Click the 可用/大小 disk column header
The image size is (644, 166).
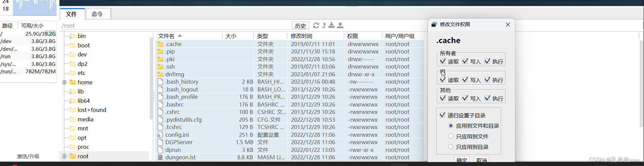point(32,26)
